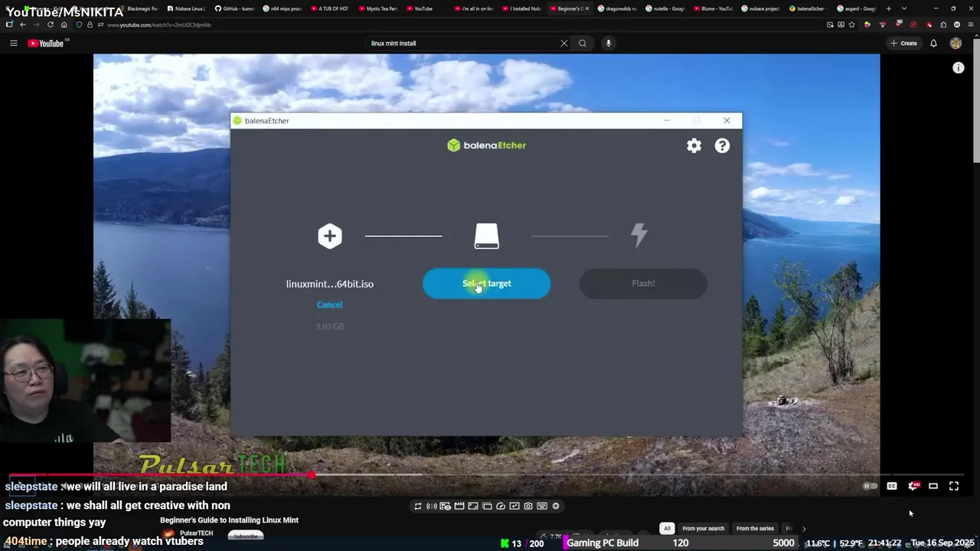Switch player to theater mode
The height and width of the screenshot is (551, 980).
pos(933,486)
